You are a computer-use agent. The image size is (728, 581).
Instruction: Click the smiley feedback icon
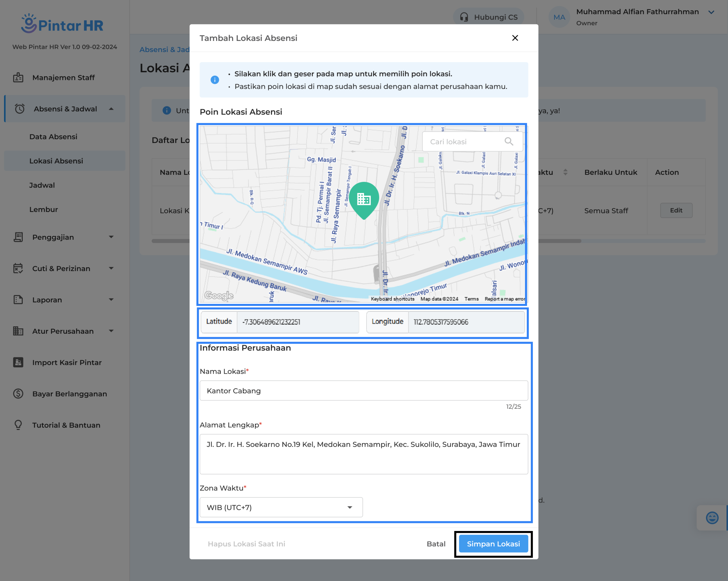(x=712, y=518)
